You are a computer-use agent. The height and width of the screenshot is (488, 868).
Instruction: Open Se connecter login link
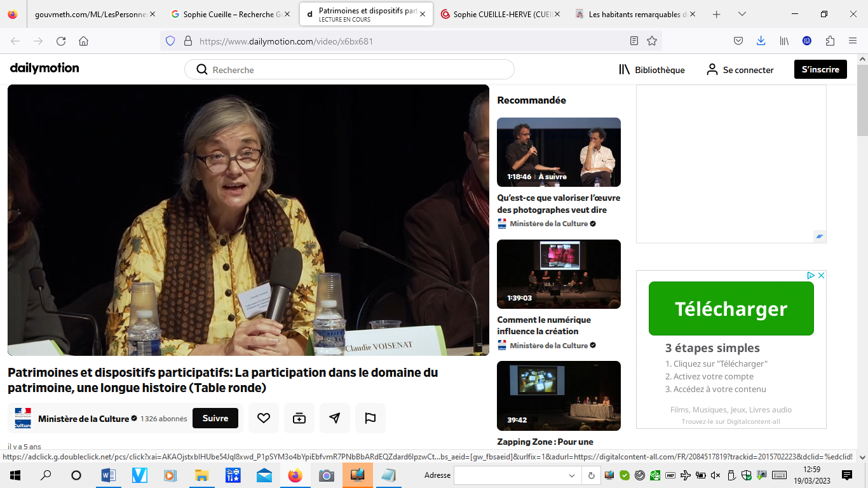tap(740, 70)
